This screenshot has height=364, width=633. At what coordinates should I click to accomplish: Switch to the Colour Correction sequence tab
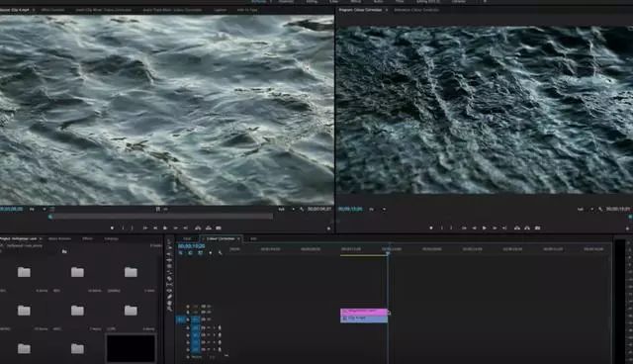coord(221,239)
